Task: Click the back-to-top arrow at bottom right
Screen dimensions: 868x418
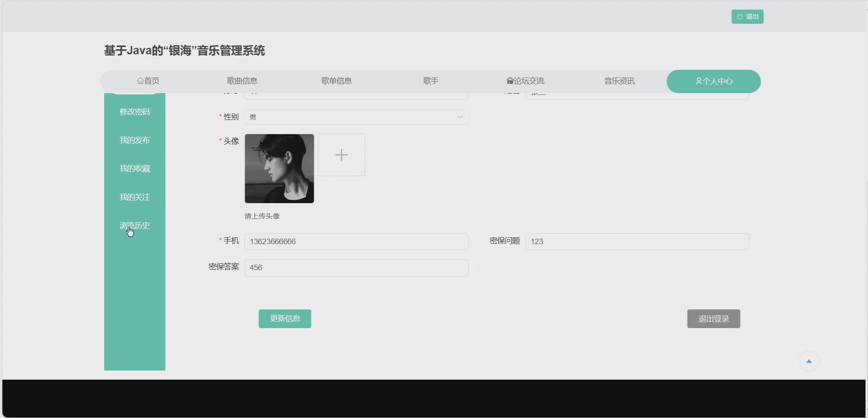Action: pyautogui.click(x=808, y=361)
